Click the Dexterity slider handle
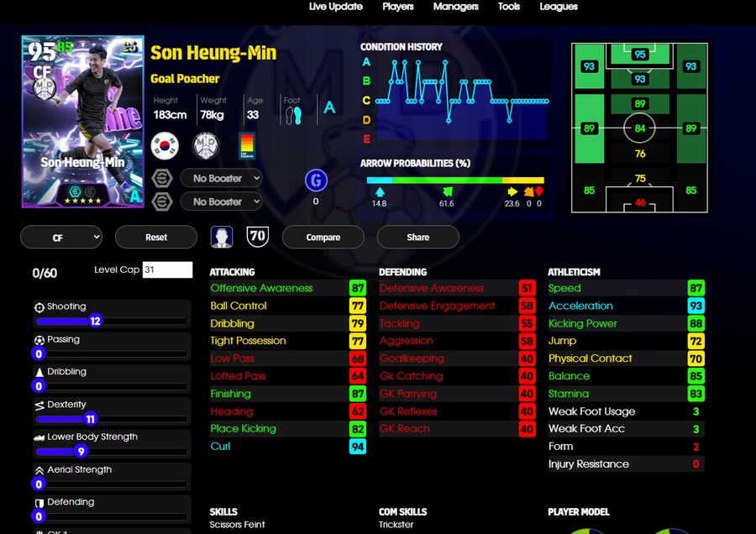 (91, 419)
